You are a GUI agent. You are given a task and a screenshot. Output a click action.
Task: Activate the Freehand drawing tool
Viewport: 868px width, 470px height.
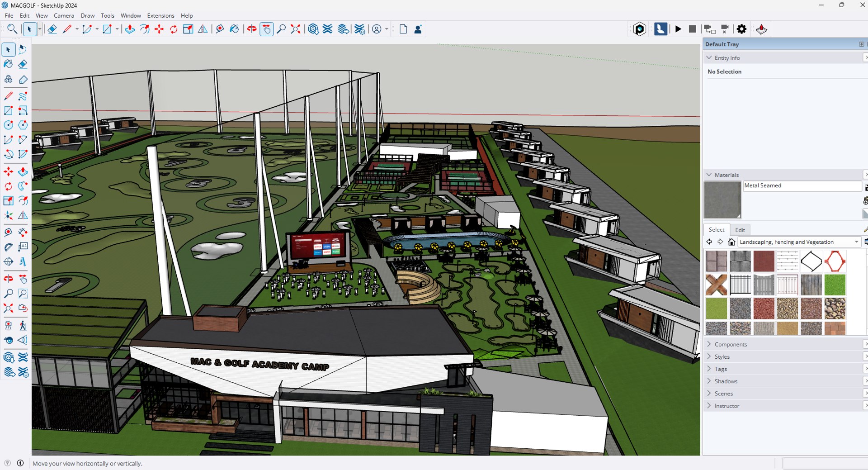point(23,96)
